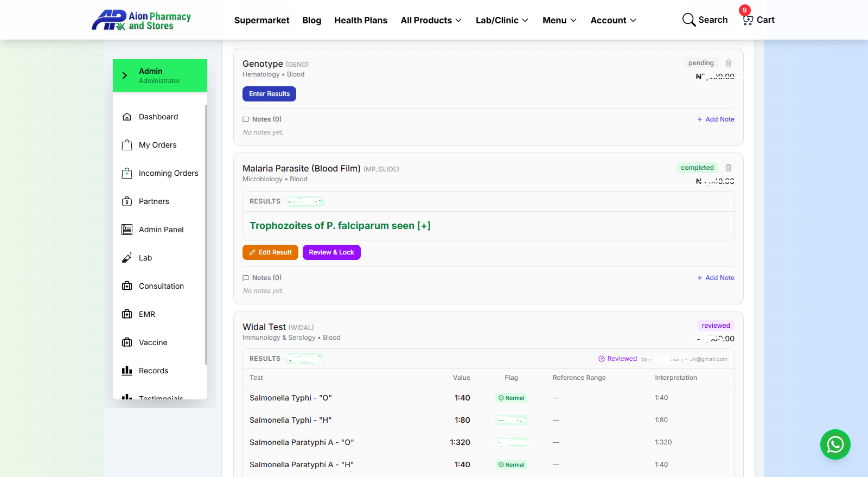This screenshot has width=868, height=477.
Task: Click the Consultation medical kit icon
Action: [x=127, y=286]
